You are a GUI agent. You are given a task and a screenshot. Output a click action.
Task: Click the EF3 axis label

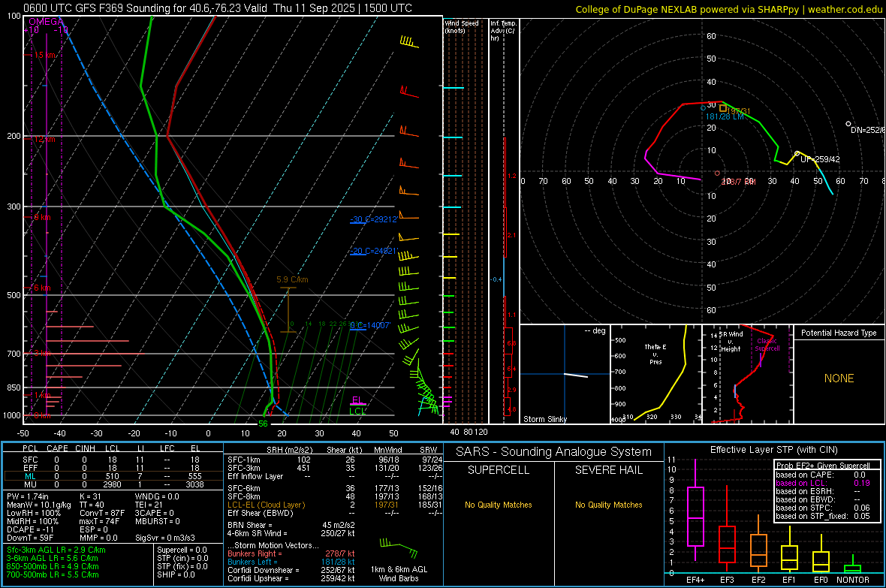(x=727, y=580)
